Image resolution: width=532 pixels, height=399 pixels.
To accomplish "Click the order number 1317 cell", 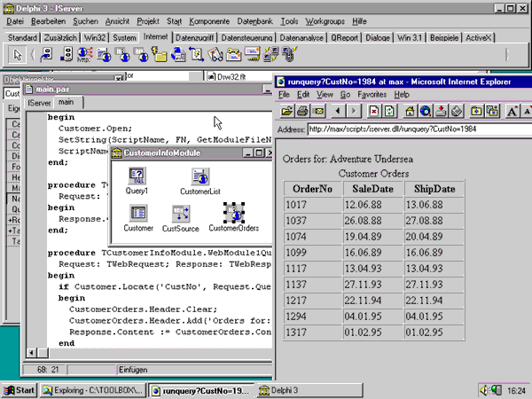I will [312, 332].
